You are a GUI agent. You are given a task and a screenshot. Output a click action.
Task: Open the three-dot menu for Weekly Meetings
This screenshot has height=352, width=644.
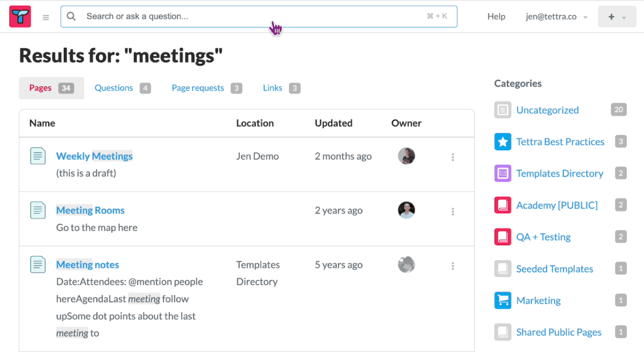click(453, 157)
